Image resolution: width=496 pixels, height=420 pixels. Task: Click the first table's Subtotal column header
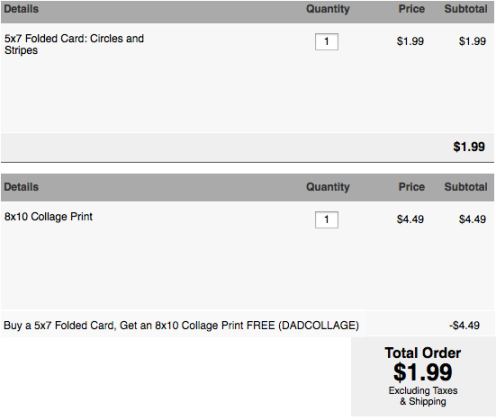[x=466, y=9]
